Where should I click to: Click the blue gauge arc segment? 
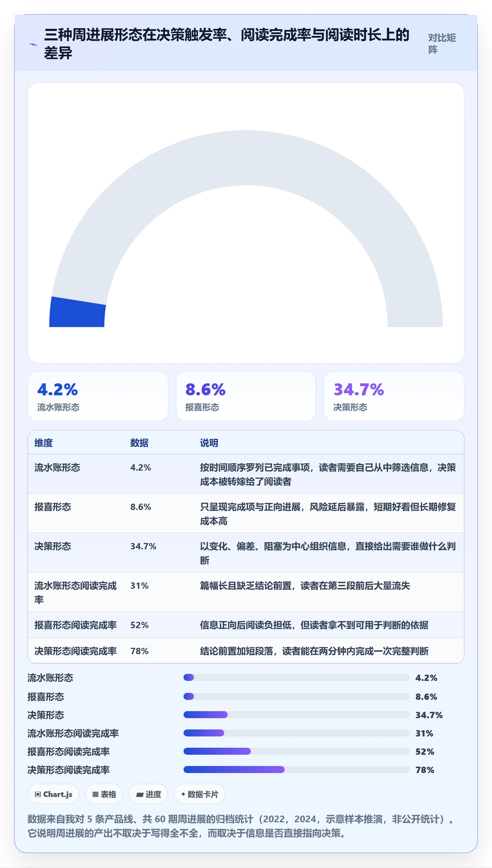[77, 312]
